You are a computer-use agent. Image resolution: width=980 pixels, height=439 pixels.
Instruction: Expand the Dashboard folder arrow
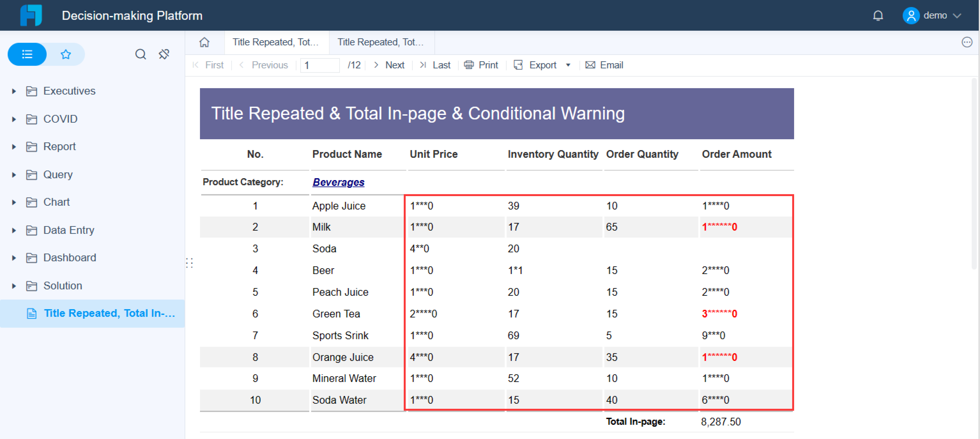[x=14, y=258]
